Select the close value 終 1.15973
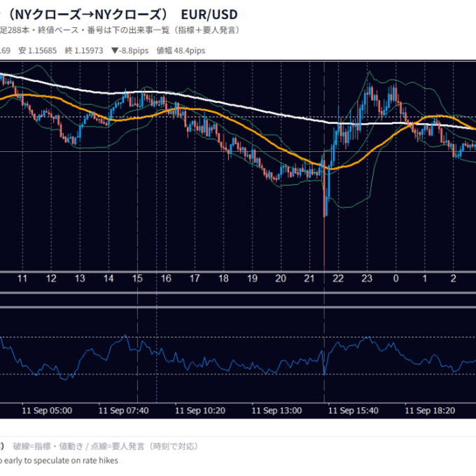The width and height of the screenshot is (476, 476). pos(84,50)
